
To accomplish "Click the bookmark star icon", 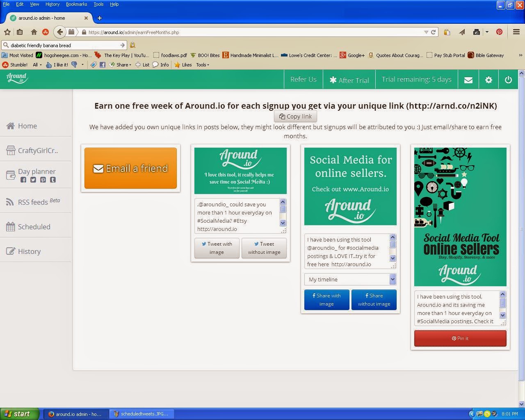I will tap(7, 32).
